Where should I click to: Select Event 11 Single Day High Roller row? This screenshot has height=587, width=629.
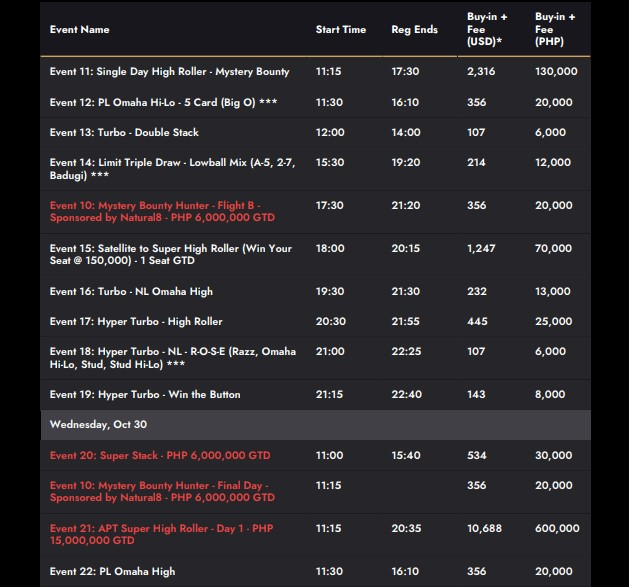pos(170,72)
